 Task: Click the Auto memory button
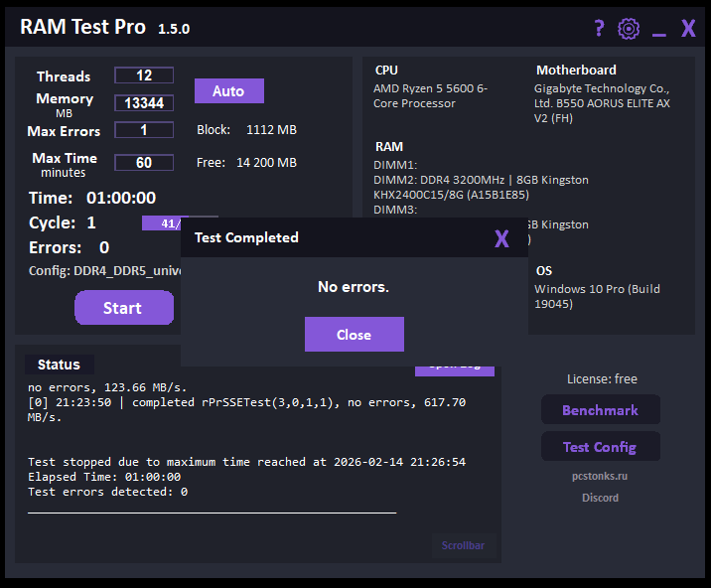click(x=228, y=91)
